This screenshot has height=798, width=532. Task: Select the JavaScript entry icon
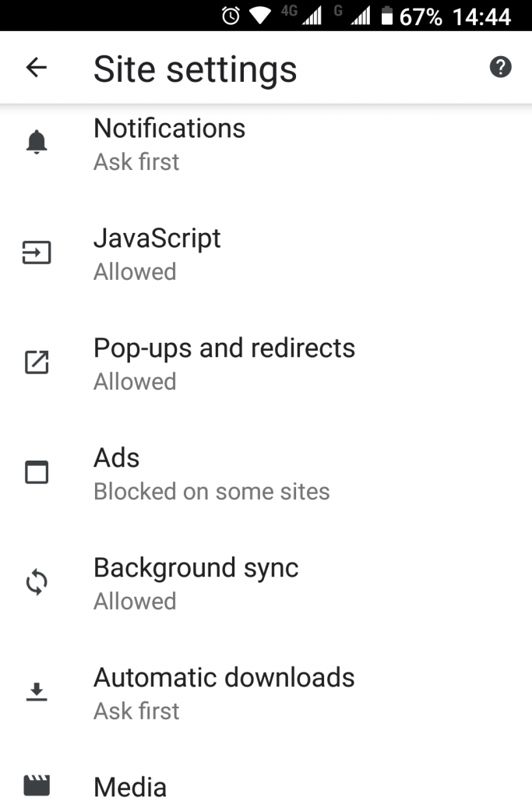tap(35, 252)
